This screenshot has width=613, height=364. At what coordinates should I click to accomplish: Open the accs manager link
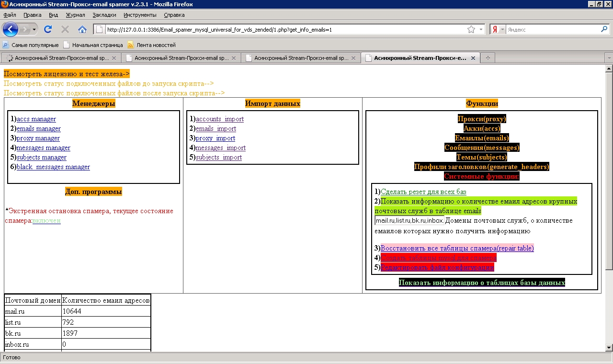[x=36, y=119]
